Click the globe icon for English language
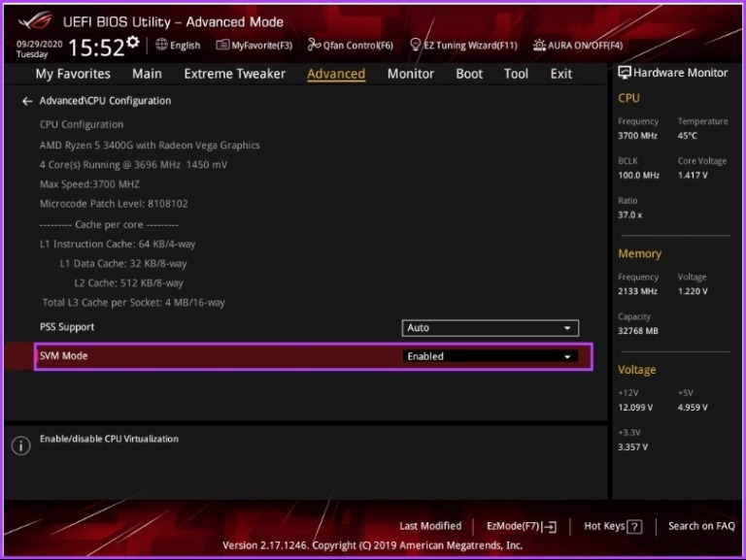The width and height of the screenshot is (746, 560). (161, 45)
